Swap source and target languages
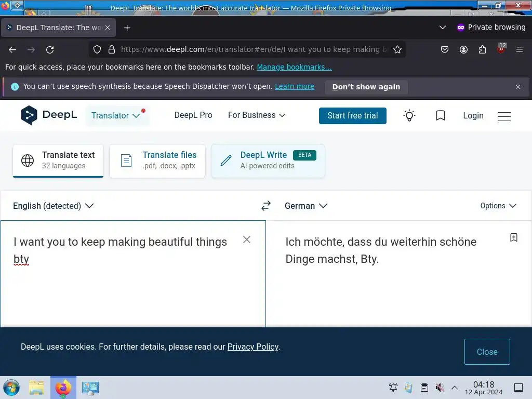This screenshot has width=532, height=399. [266, 206]
